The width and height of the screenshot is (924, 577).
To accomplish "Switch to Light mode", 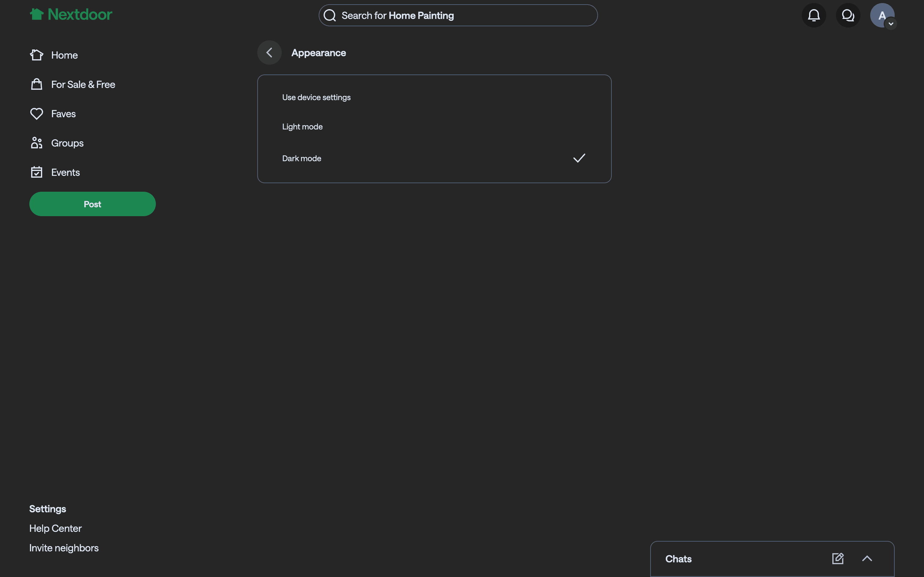I will pyautogui.click(x=302, y=127).
